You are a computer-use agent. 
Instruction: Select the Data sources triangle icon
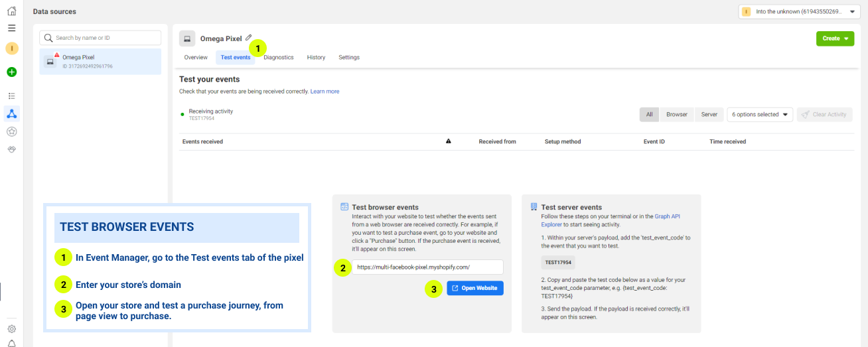pos(11,113)
